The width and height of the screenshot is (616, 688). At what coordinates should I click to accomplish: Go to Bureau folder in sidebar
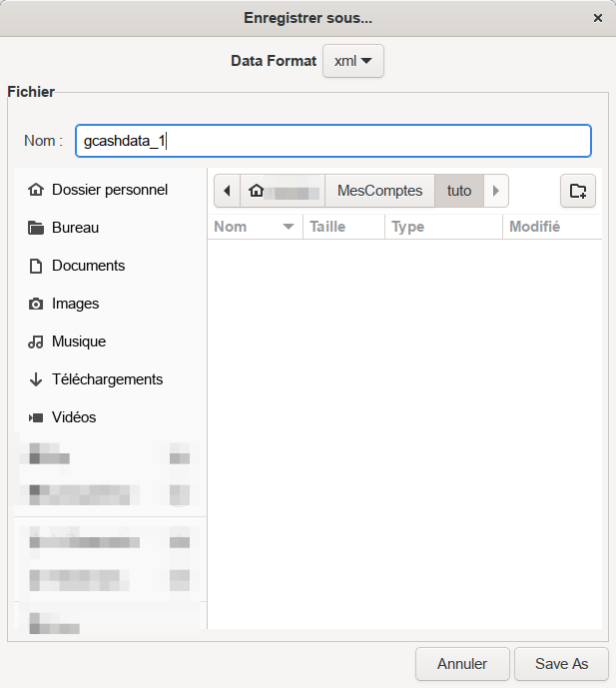point(75,228)
